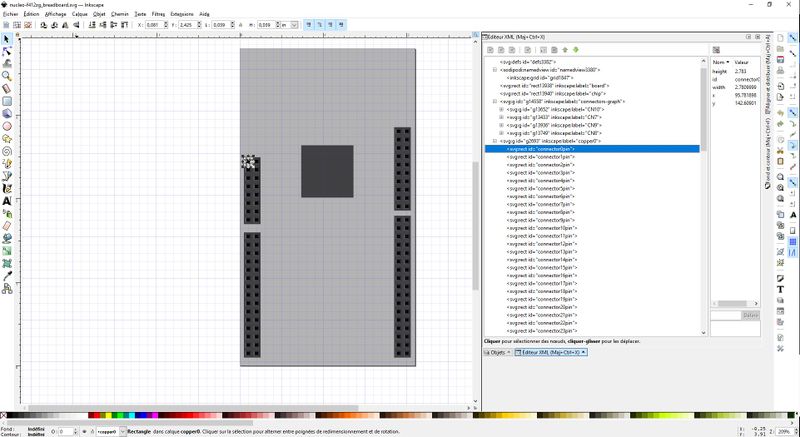This screenshot has width=800, height=437.
Task: Open the Chemin menu
Action: [120, 15]
